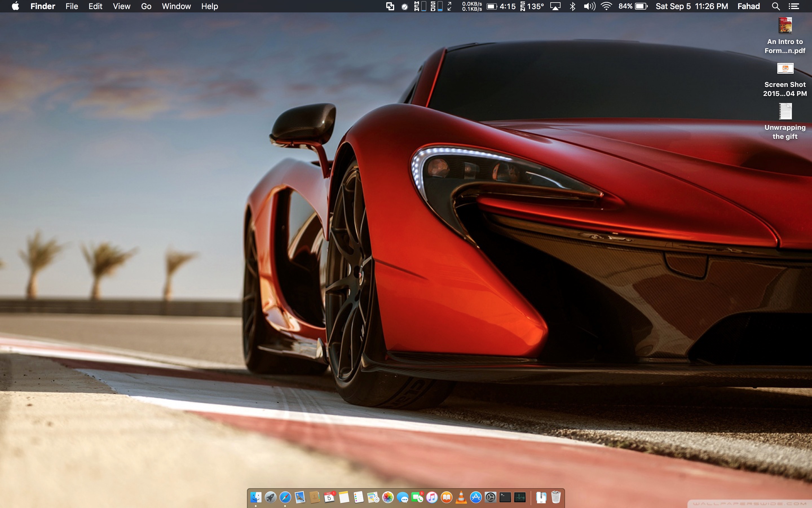812x508 pixels.
Task: Select An Intro to Form...n.pdf desktop file
Action: click(x=785, y=36)
